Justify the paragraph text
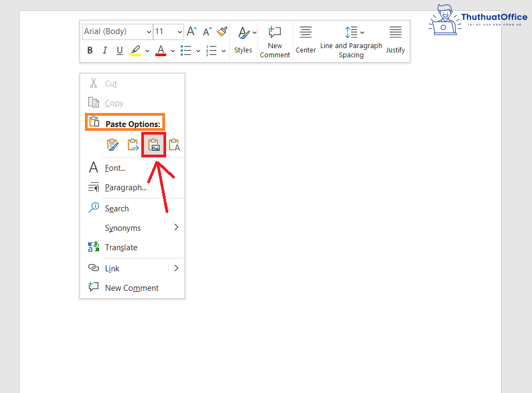 coord(395,41)
